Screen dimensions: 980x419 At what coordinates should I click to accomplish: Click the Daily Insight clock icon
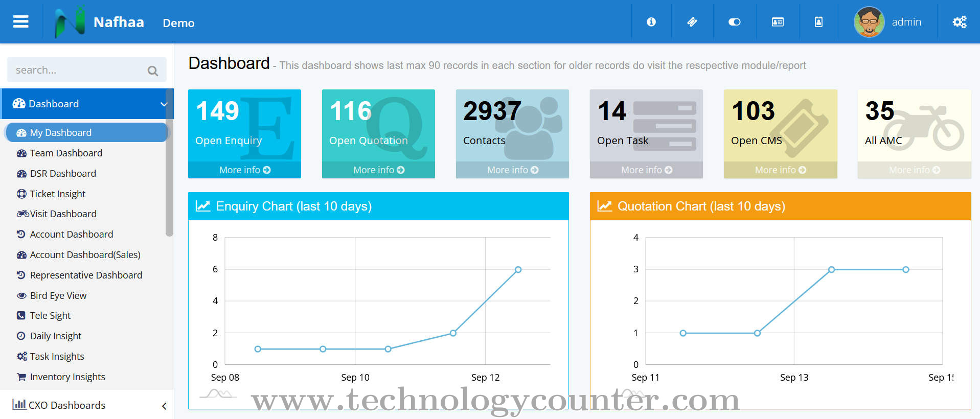click(21, 336)
